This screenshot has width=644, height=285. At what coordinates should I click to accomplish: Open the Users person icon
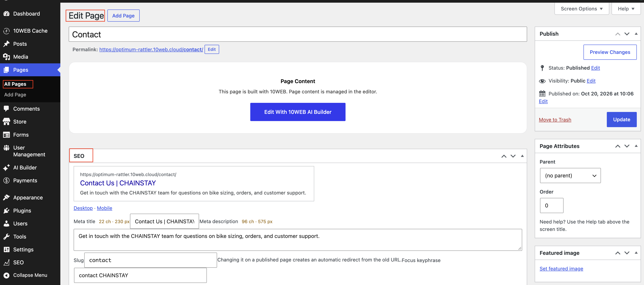6,224
